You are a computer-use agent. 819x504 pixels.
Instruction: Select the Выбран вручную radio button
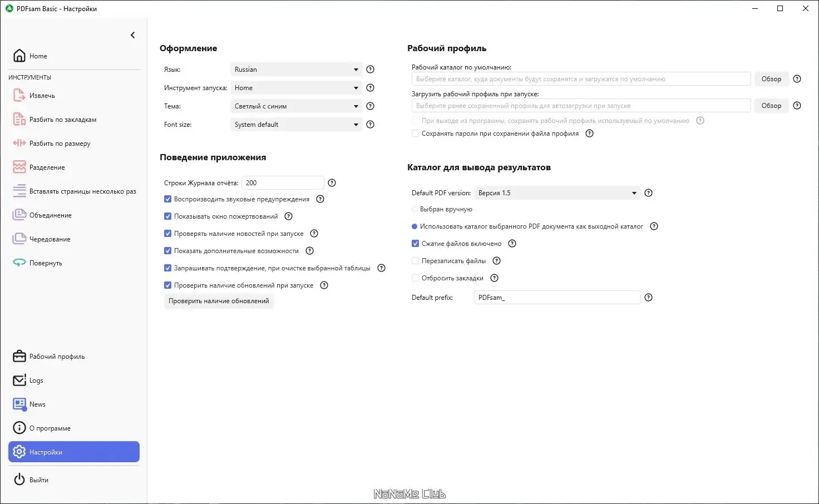coord(415,209)
